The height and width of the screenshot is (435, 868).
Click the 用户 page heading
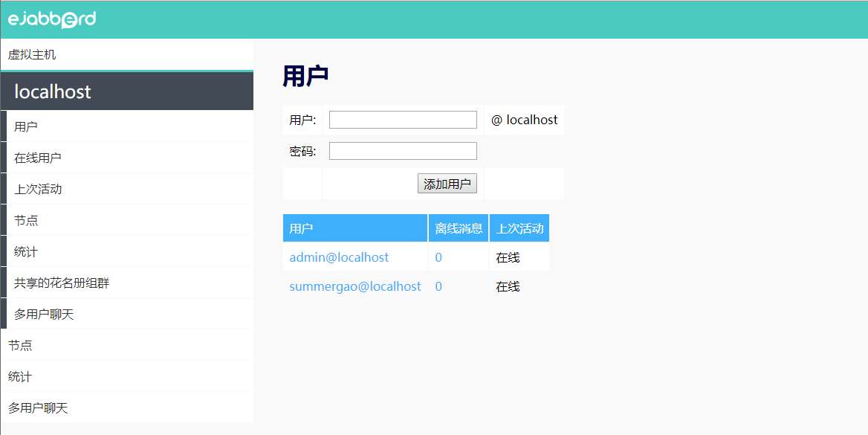305,76
